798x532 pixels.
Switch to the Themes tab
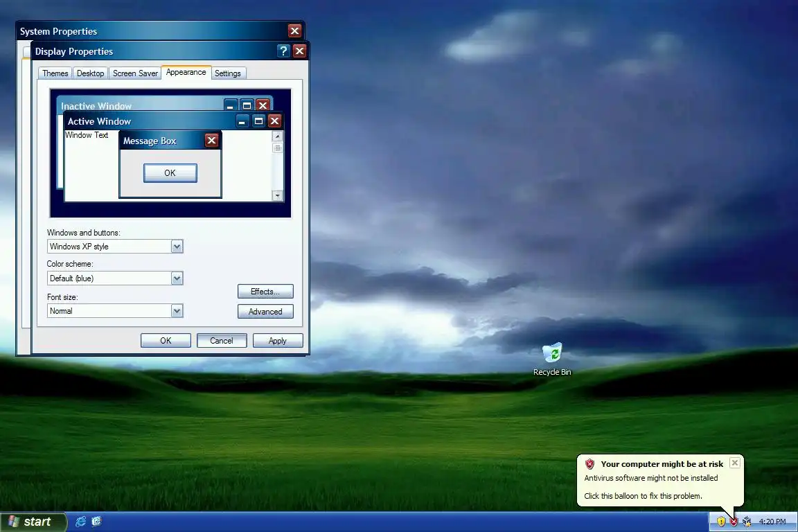tap(55, 73)
